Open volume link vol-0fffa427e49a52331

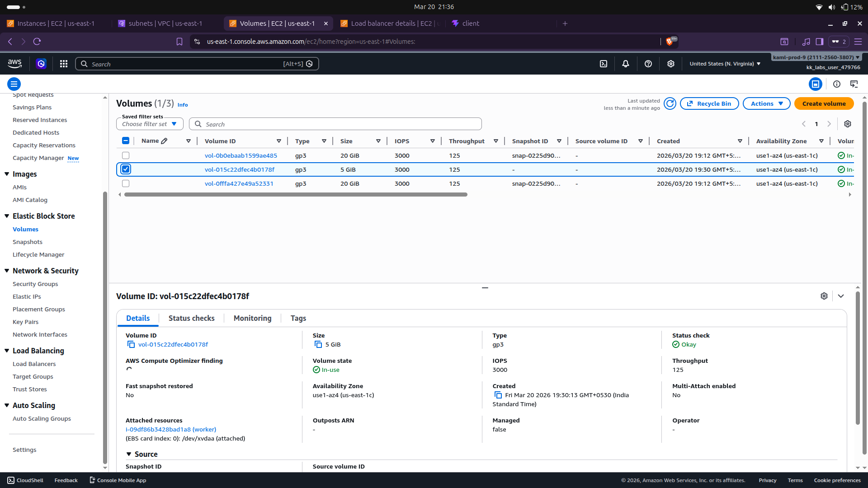[x=239, y=183]
